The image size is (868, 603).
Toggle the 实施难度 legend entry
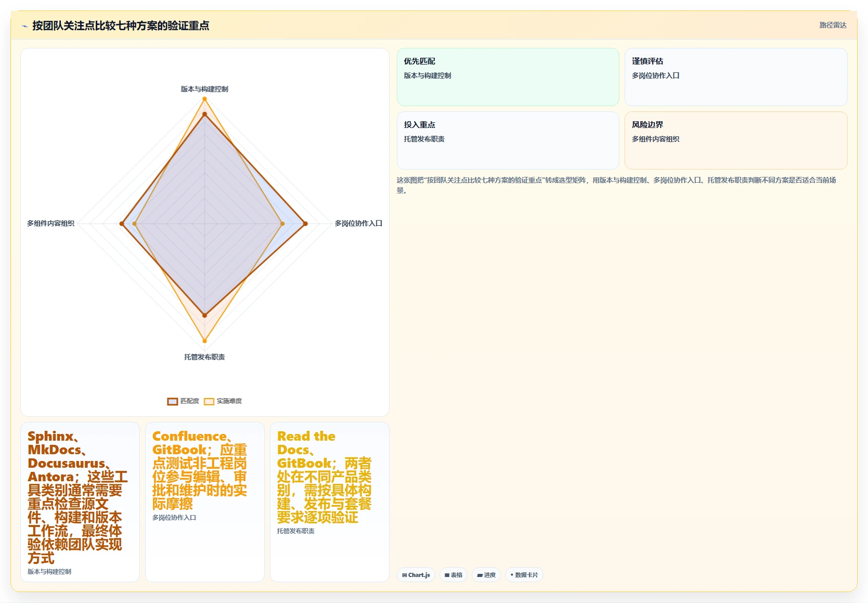point(223,401)
